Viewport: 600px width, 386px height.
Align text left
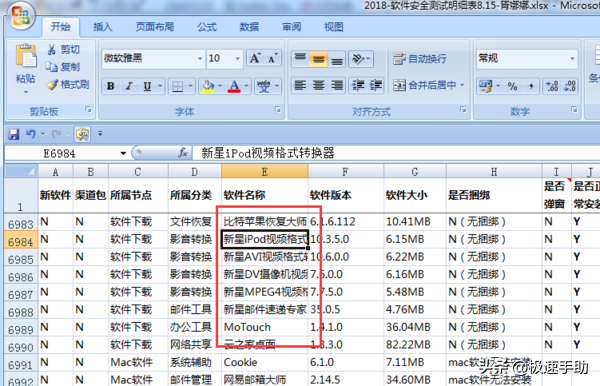coord(300,85)
